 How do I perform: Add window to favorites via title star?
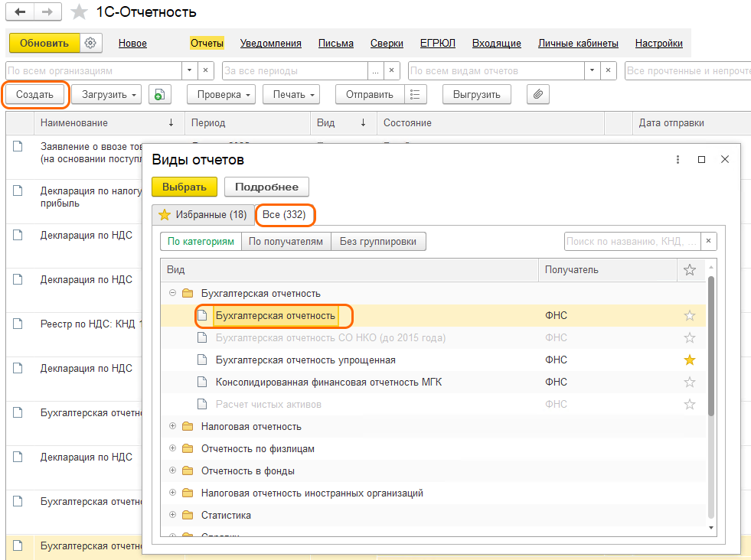point(78,12)
